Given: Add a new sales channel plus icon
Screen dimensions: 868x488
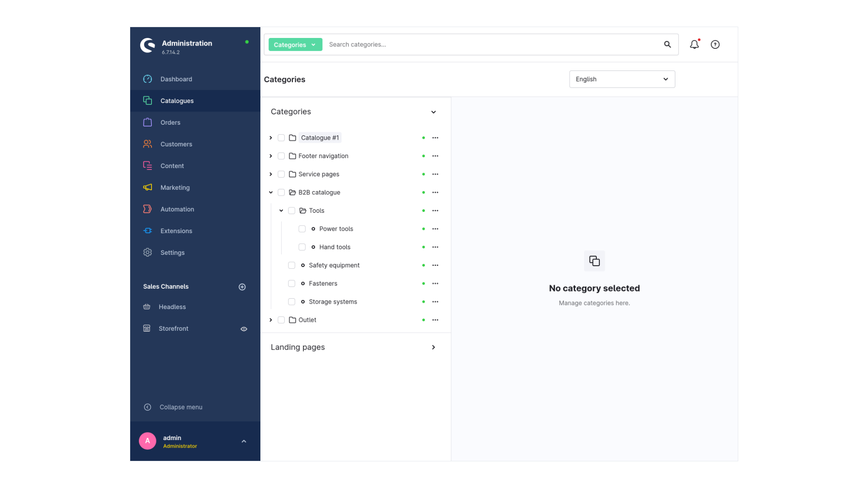Looking at the screenshot, I should tap(242, 287).
